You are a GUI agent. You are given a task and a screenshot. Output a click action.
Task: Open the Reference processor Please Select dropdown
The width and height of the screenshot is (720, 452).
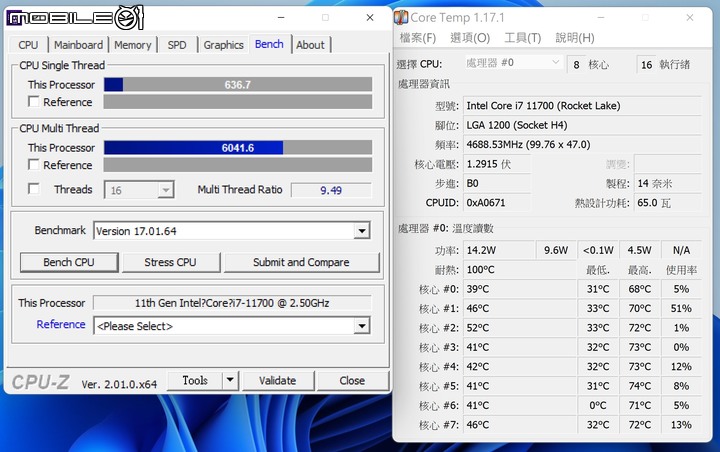coord(362,326)
